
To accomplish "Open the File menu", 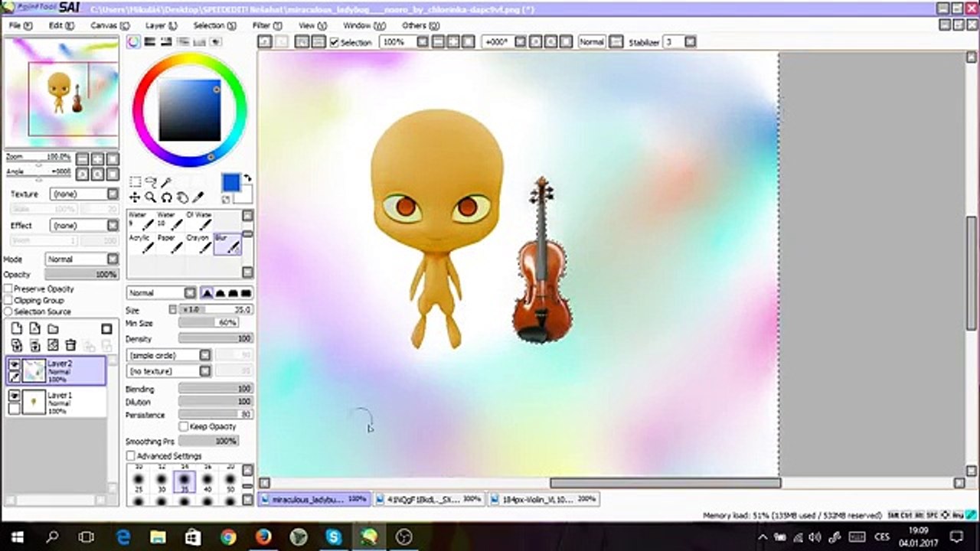I will pos(21,25).
